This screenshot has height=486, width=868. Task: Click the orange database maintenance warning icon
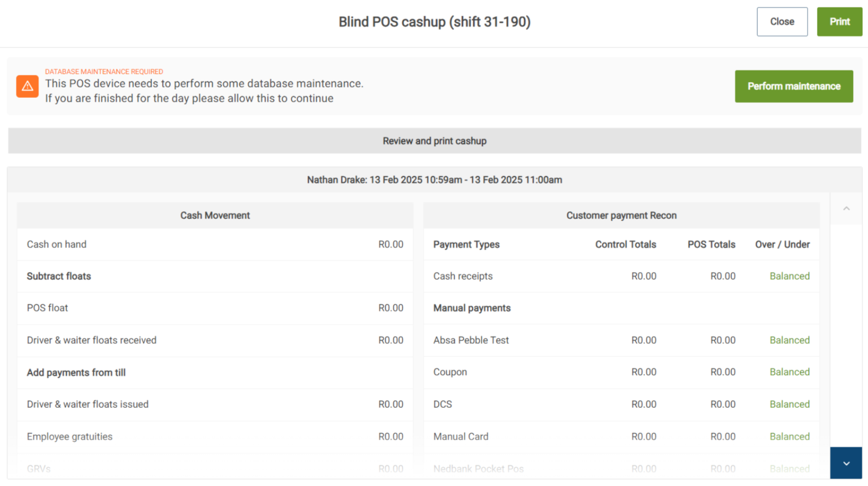27,86
